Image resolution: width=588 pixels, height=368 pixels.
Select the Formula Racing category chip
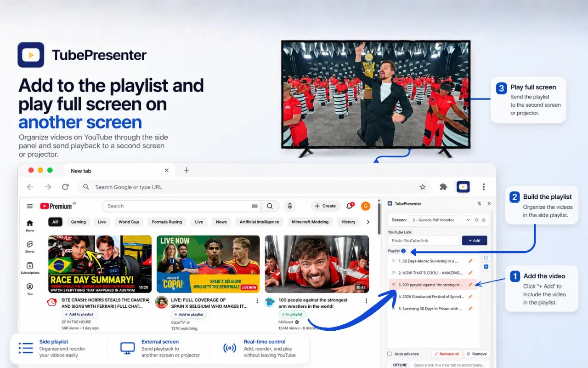click(167, 222)
